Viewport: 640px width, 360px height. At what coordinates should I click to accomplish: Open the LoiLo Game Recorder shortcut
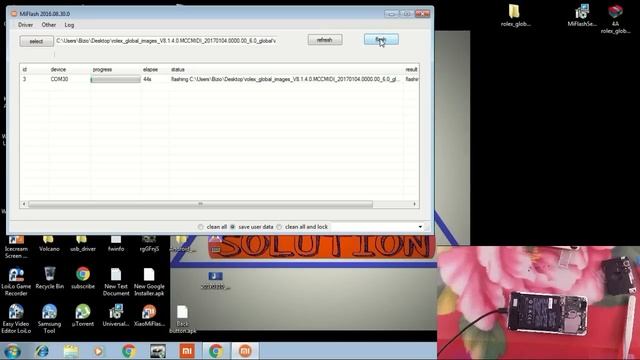pyautogui.click(x=16, y=281)
